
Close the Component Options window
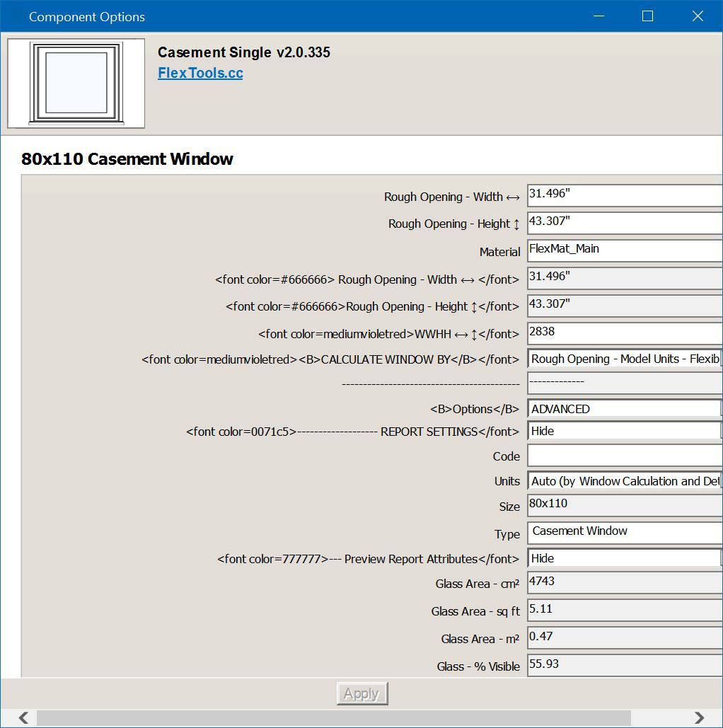(698, 16)
